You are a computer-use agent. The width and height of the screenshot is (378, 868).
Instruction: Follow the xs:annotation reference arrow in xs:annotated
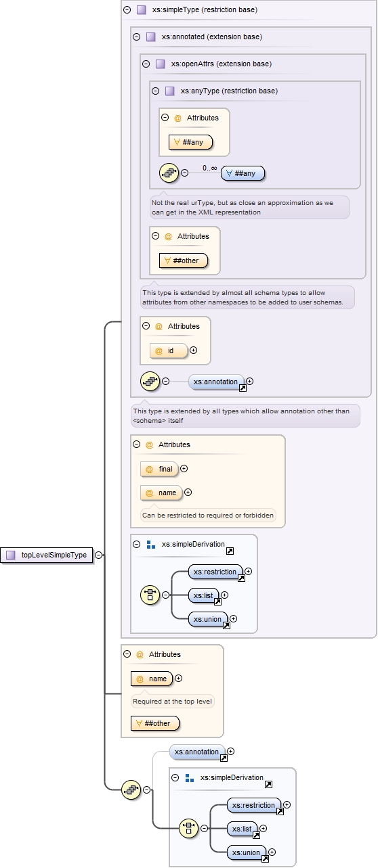pos(243,389)
